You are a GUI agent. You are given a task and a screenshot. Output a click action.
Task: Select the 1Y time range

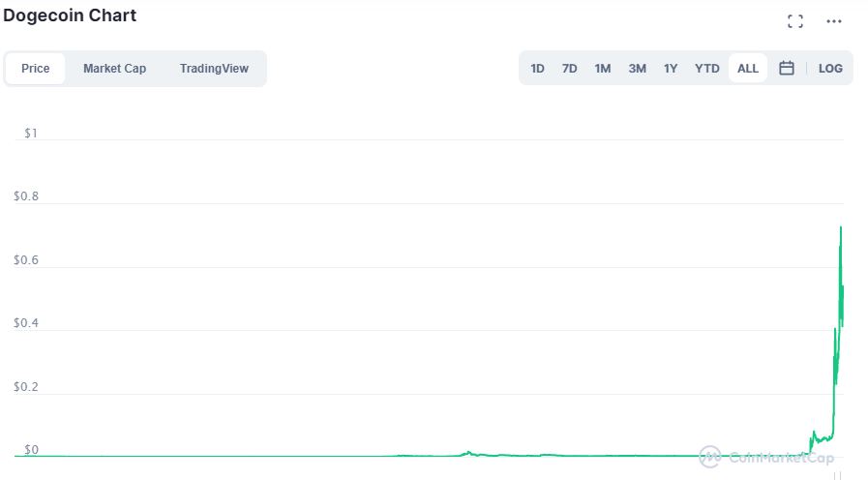click(671, 68)
